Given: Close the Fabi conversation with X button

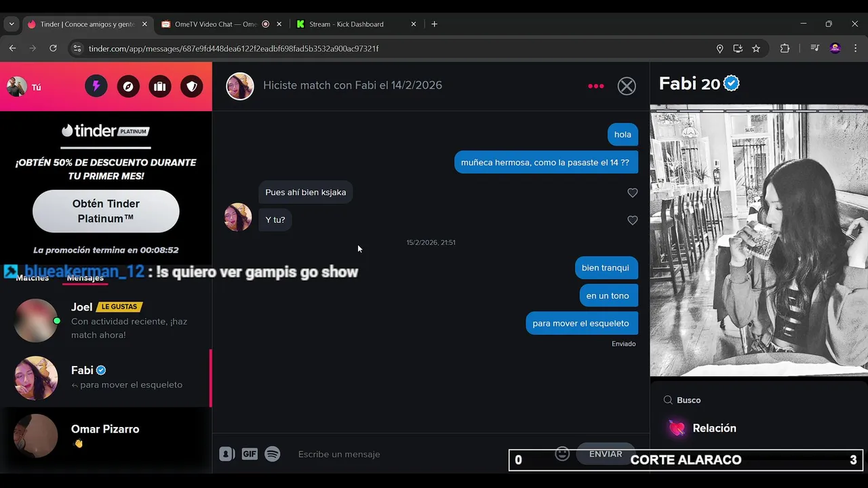Looking at the screenshot, I should click(627, 86).
